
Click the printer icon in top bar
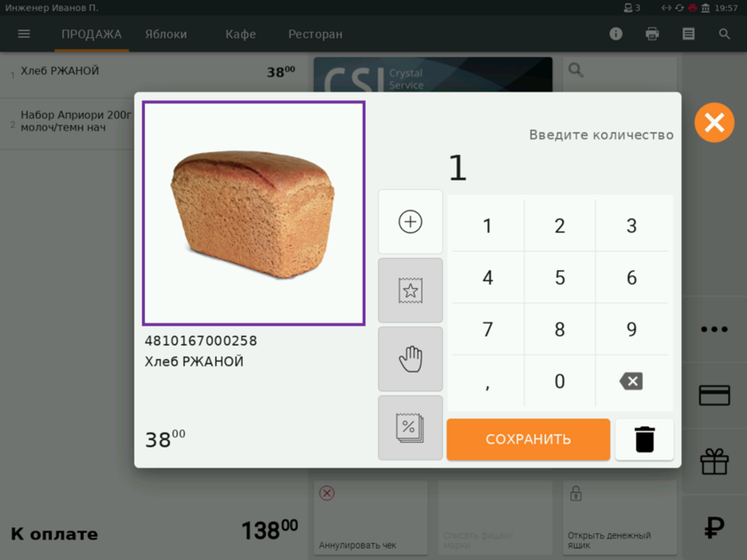point(652,34)
